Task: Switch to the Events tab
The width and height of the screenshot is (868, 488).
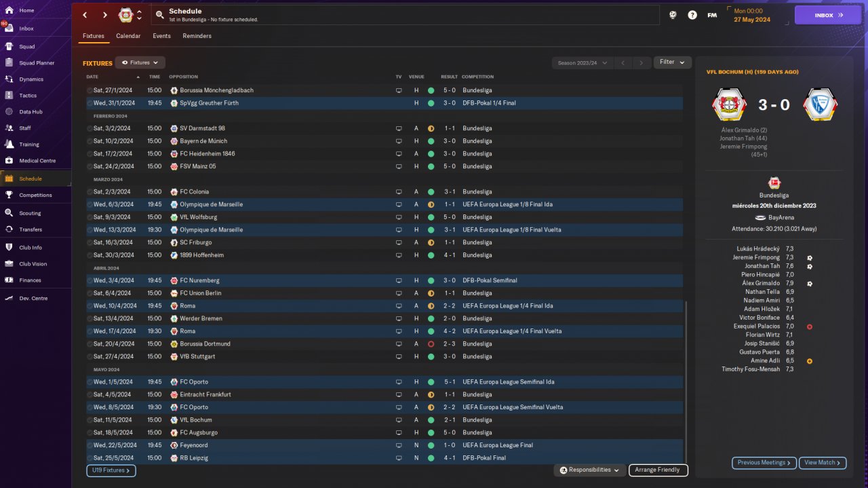Action: 161,36
